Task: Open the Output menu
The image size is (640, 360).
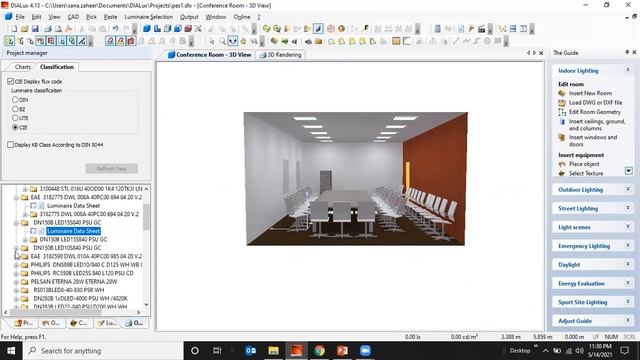Action: (x=189, y=17)
